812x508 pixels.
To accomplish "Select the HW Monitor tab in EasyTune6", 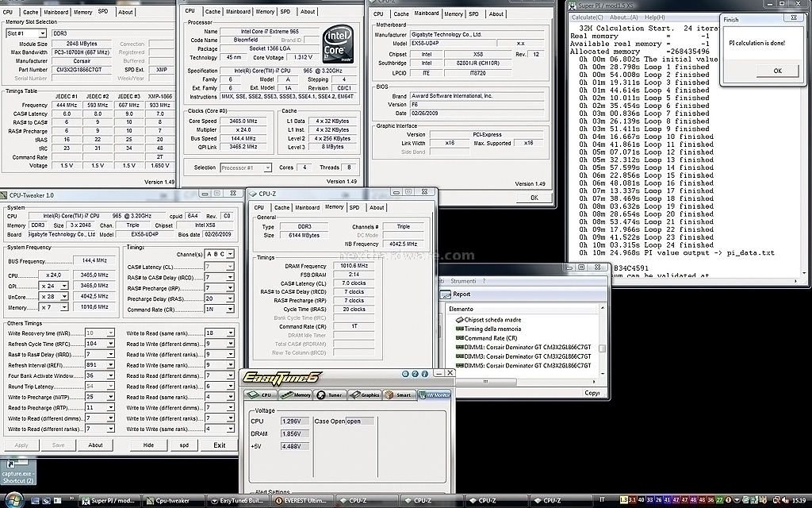I will [434, 395].
